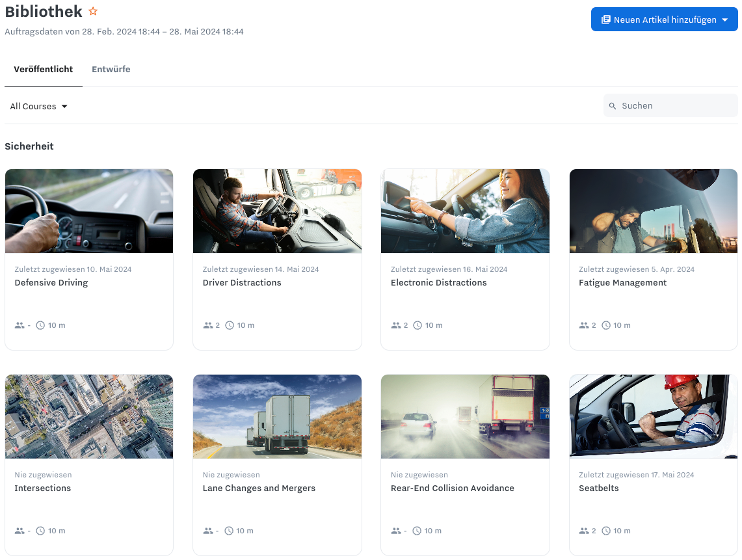Image resolution: width=742 pixels, height=560 pixels.
Task: Expand the All Courses filter dropdown
Action: coord(39,106)
